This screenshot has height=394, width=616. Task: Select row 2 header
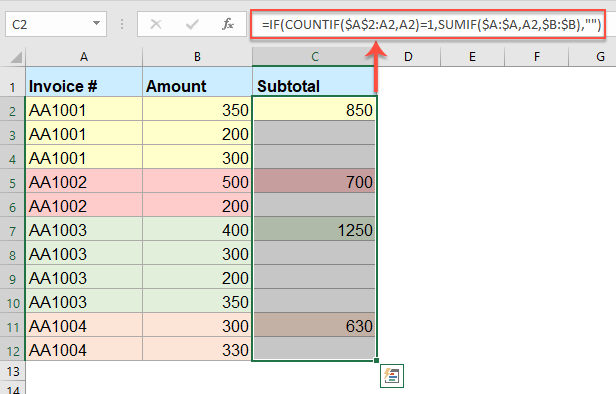(13, 109)
